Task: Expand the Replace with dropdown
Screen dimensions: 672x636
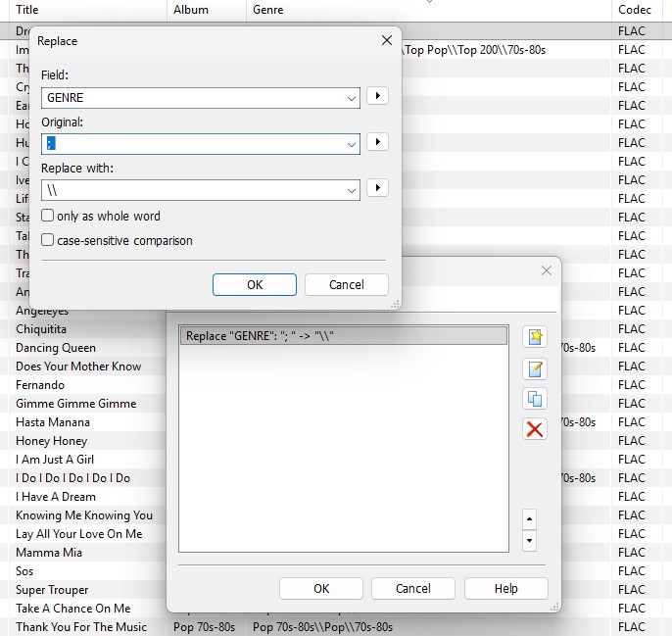Action: pyautogui.click(x=352, y=190)
